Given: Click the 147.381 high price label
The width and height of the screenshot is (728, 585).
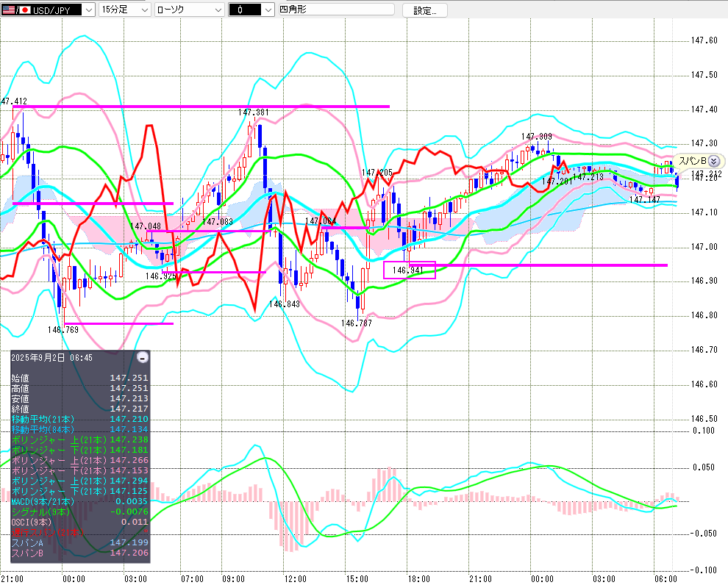Looking at the screenshot, I should point(254,112).
